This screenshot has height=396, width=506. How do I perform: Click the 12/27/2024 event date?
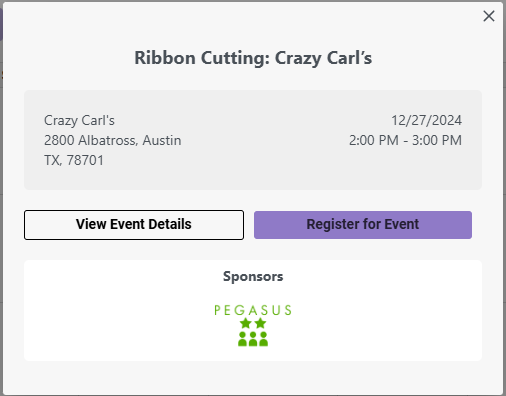(426, 120)
